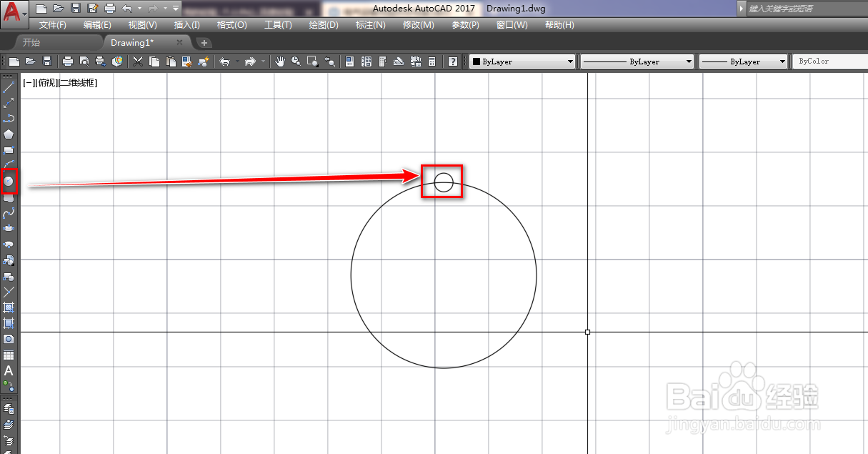Click Cut in the standard toolbar
Viewport: 868px width, 454px height.
click(138, 61)
